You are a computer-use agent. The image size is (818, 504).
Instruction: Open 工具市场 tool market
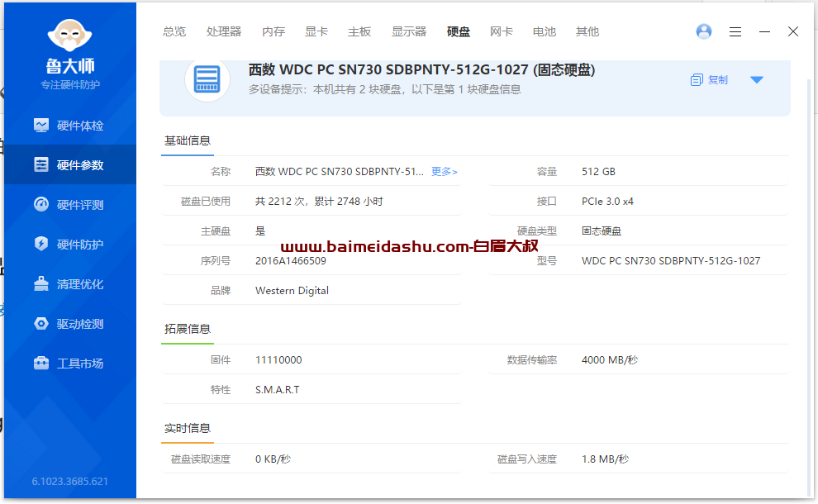[x=70, y=364]
